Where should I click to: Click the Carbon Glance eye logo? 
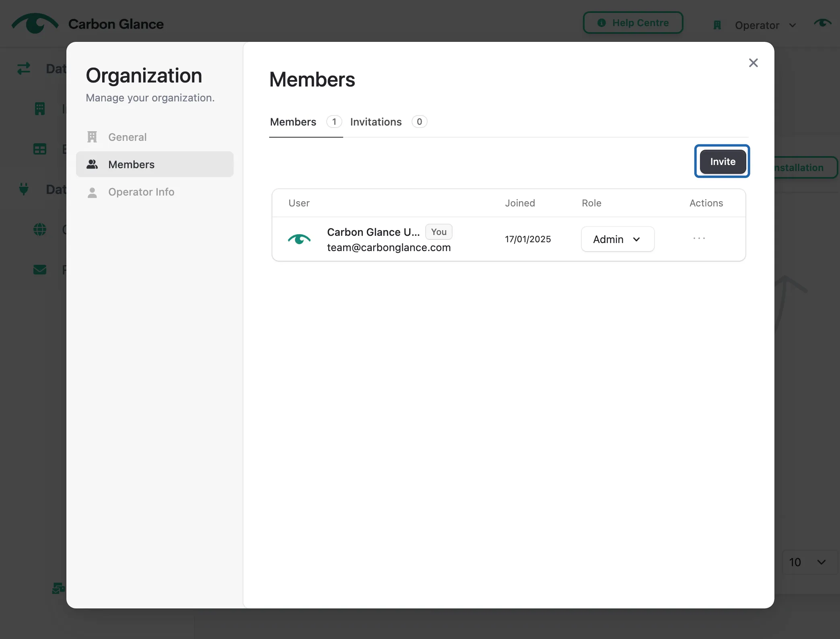[x=35, y=23]
